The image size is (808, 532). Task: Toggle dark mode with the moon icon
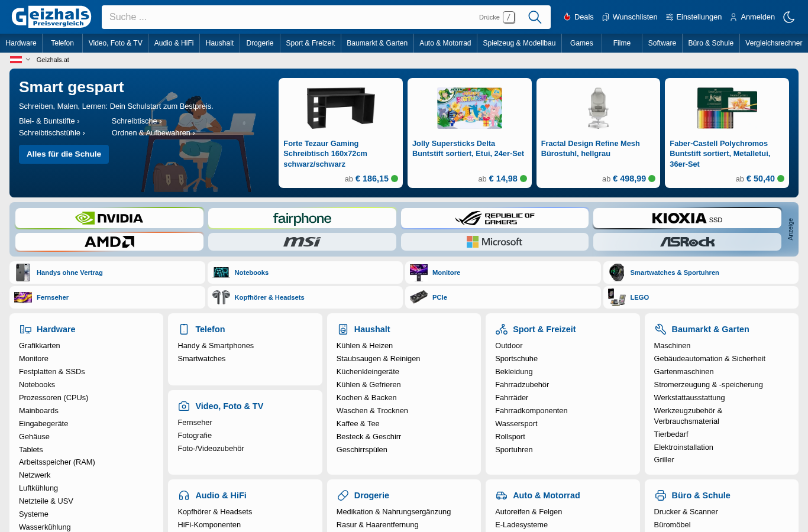(x=789, y=17)
